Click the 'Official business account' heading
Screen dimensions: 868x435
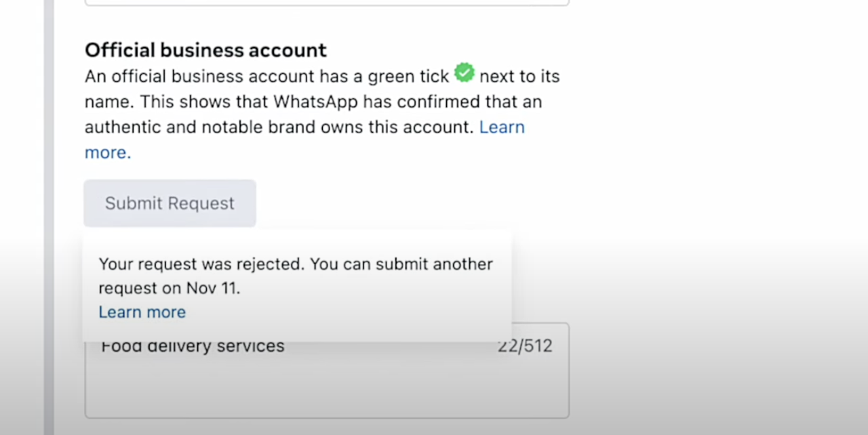point(205,49)
